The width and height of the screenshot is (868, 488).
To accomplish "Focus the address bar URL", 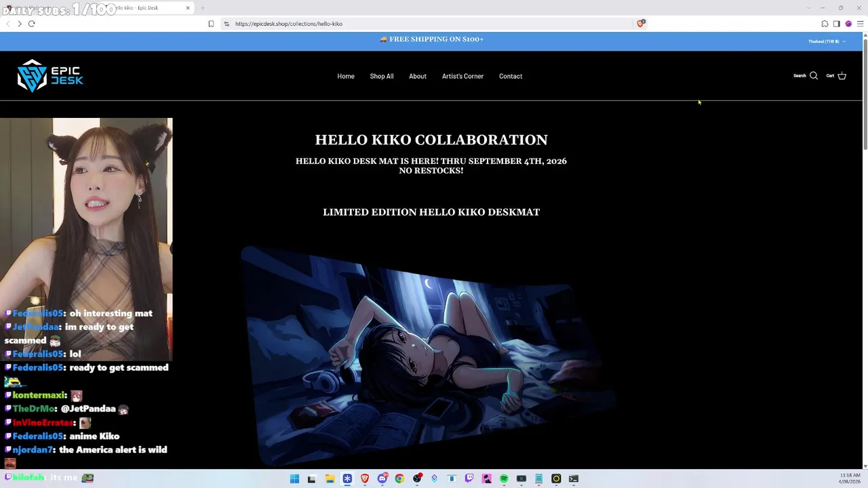I will coord(289,24).
